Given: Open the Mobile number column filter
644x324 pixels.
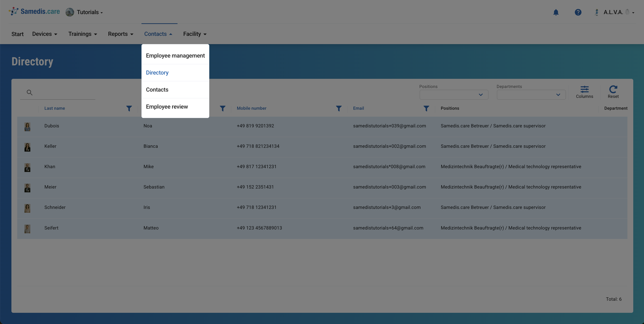Looking at the screenshot, I should 338,108.
